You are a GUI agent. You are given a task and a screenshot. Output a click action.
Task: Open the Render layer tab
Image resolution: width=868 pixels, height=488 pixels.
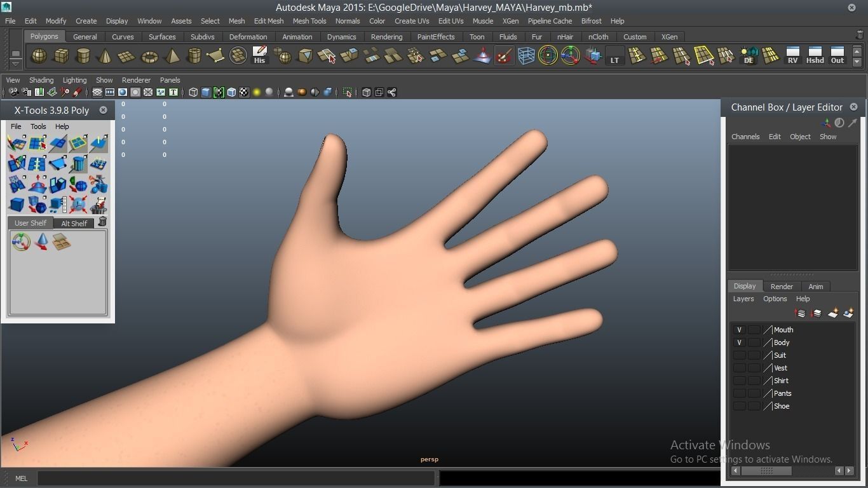[782, 287]
